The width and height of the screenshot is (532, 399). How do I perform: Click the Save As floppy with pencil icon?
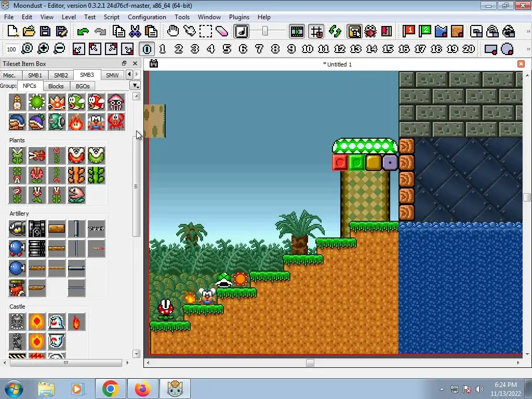pos(61,32)
